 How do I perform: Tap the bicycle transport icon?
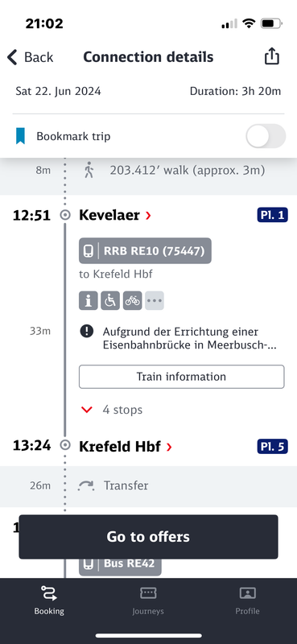click(132, 300)
